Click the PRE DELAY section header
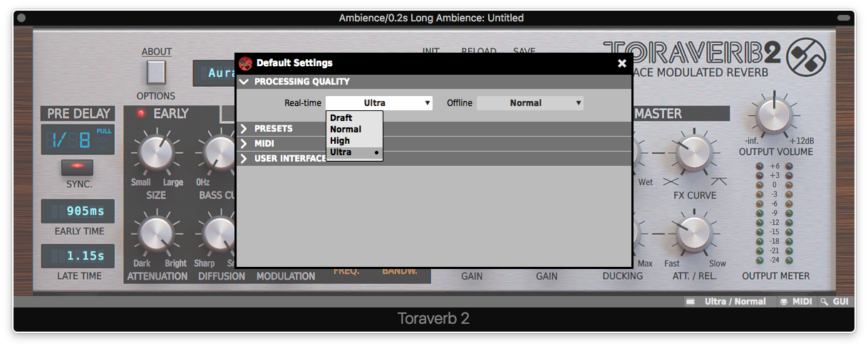 pos(78,114)
